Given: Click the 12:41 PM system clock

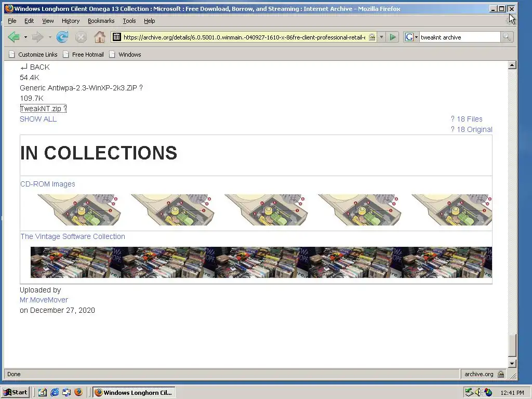Looking at the screenshot, I should [x=512, y=393].
